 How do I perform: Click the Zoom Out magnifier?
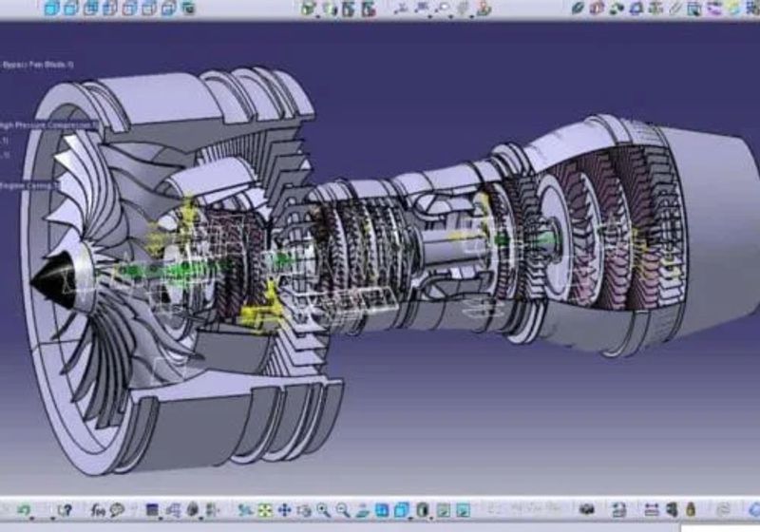[x=343, y=510]
